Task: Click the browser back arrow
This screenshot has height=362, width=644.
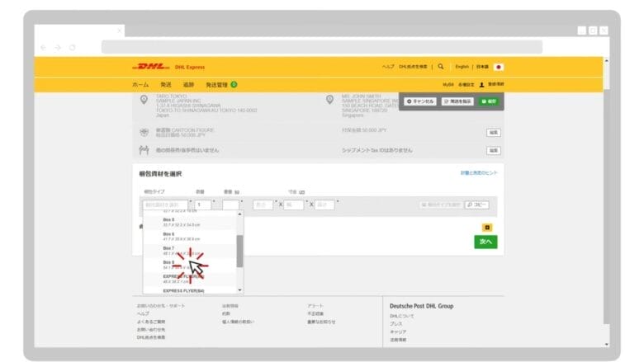Action: click(44, 48)
